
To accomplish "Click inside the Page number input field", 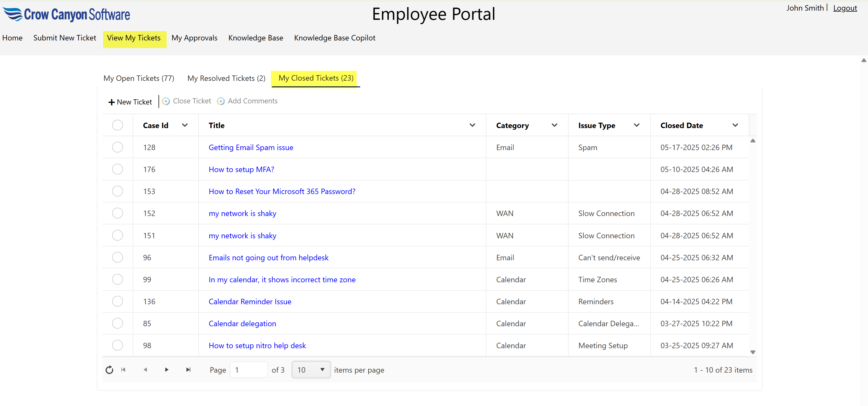I will point(248,370).
